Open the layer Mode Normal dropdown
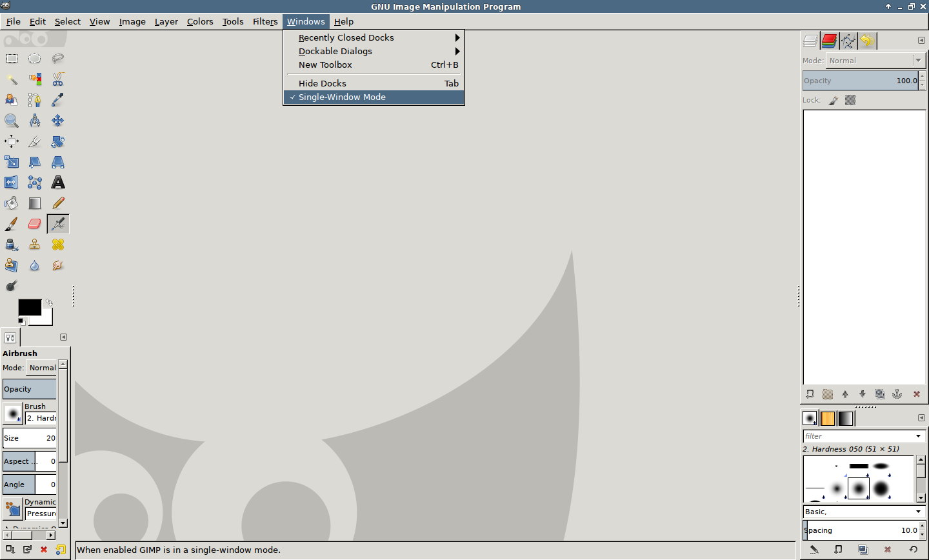This screenshot has height=560, width=929. pyautogui.click(x=876, y=61)
